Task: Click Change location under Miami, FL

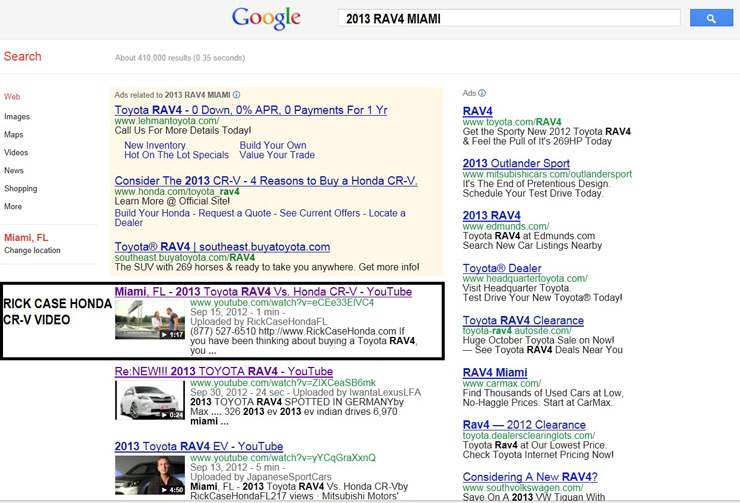Action: (33, 250)
